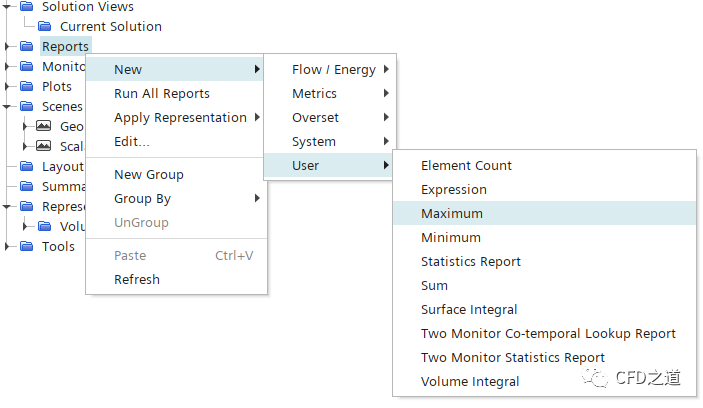Image resolution: width=703 pixels, height=408 pixels.
Task: Click the Geometry scene image icon
Action: (43, 127)
